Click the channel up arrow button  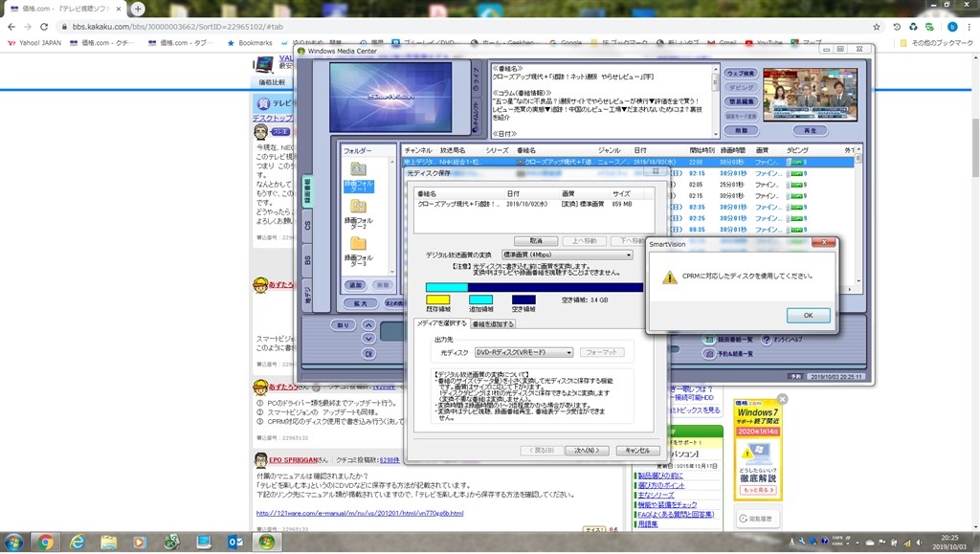point(368,325)
